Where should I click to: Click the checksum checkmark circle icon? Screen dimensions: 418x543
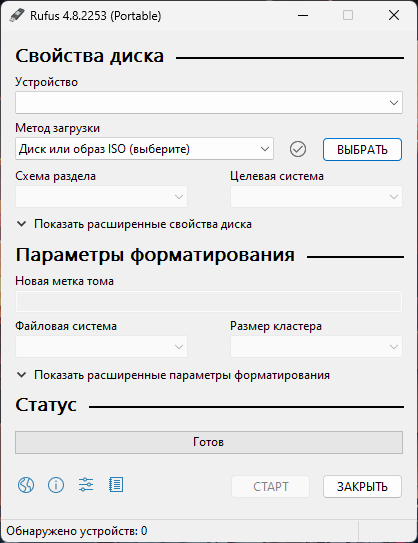point(297,149)
